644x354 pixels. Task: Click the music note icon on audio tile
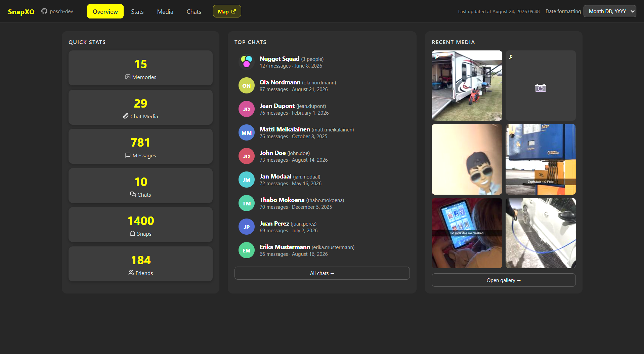[x=511, y=57]
